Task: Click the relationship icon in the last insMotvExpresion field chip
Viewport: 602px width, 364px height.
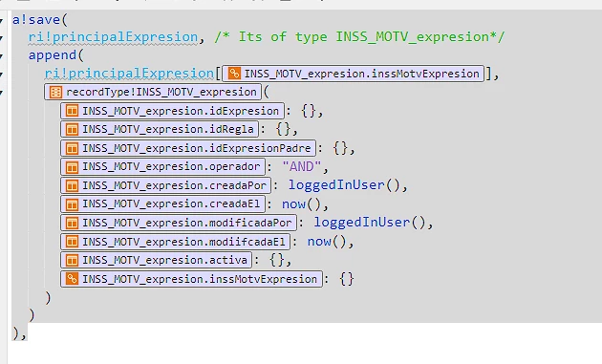Action: [72, 279]
